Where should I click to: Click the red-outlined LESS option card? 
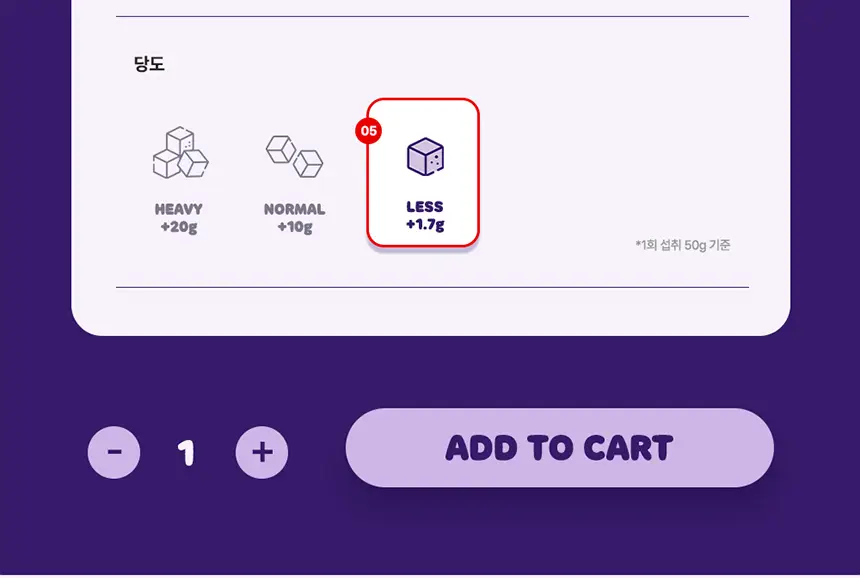(423, 173)
